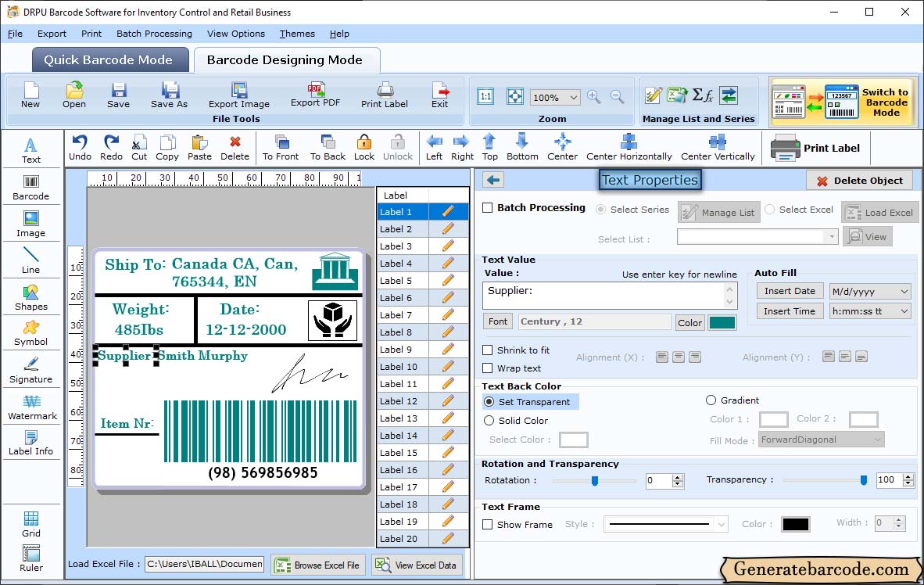Select the Select Excel radio option
This screenshot has height=585, width=924.
click(769, 210)
